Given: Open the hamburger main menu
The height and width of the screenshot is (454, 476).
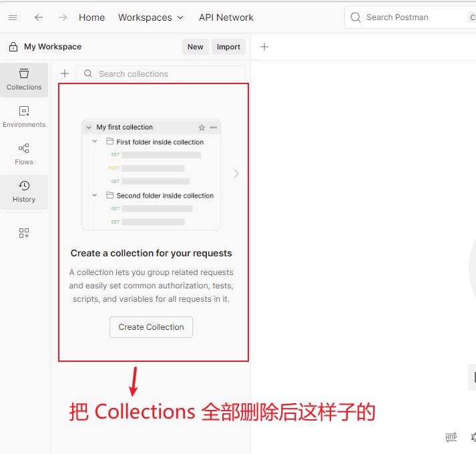Looking at the screenshot, I should pyautogui.click(x=13, y=17).
